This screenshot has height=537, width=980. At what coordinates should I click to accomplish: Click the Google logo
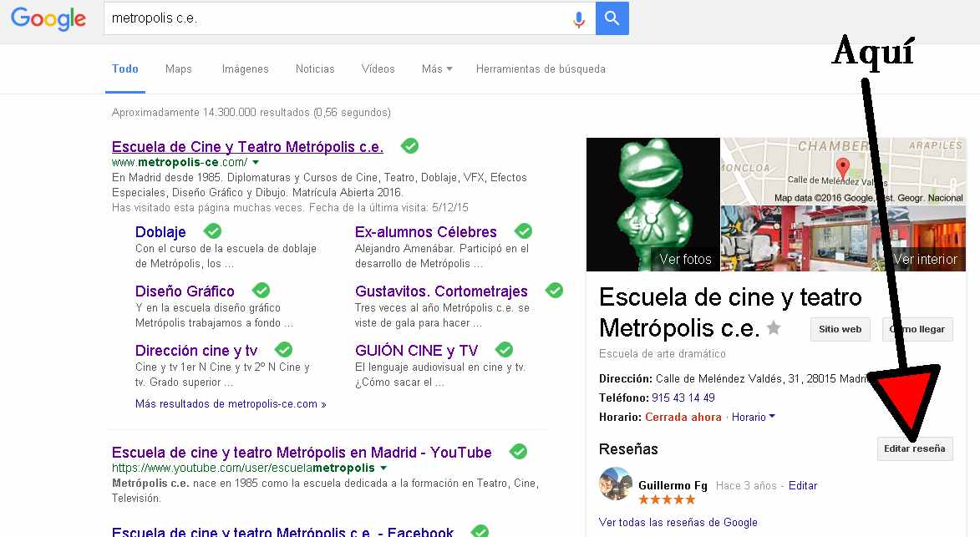(48, 20)
